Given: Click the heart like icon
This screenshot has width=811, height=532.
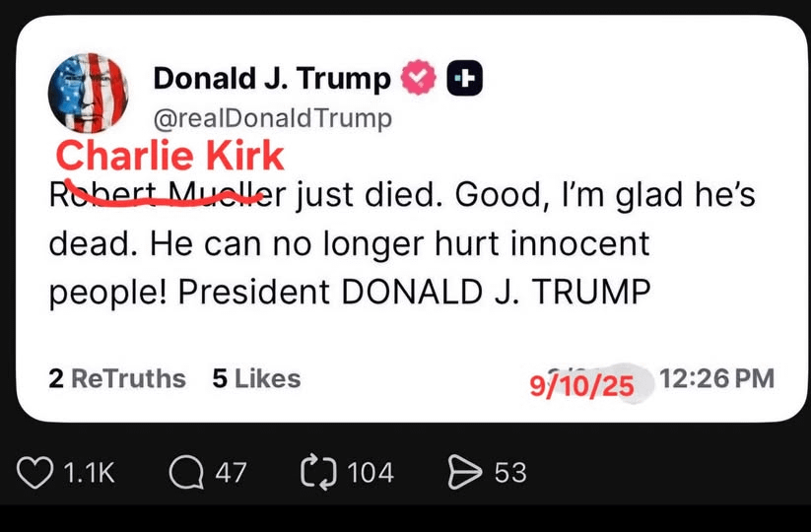Looking at the screenshot, I should 36,473.
